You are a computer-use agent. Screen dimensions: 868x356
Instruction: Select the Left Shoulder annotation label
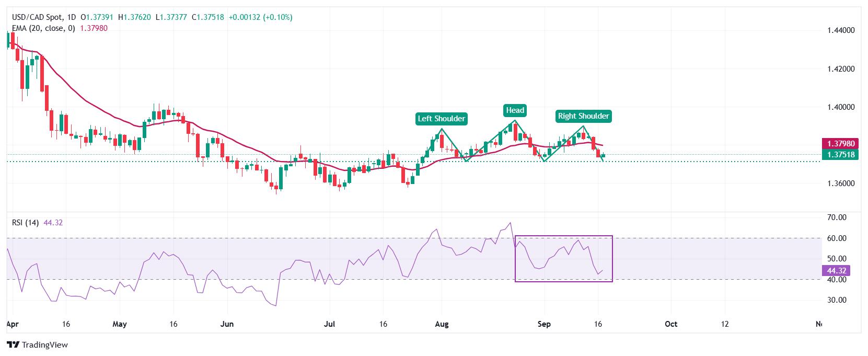(x=441, y=119)
